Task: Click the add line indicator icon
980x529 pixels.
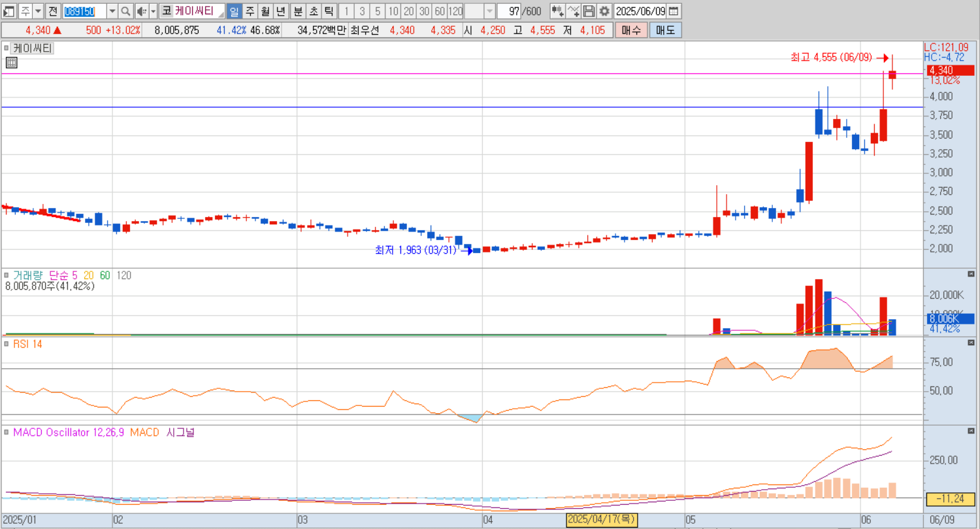Action: coord(573,11)
